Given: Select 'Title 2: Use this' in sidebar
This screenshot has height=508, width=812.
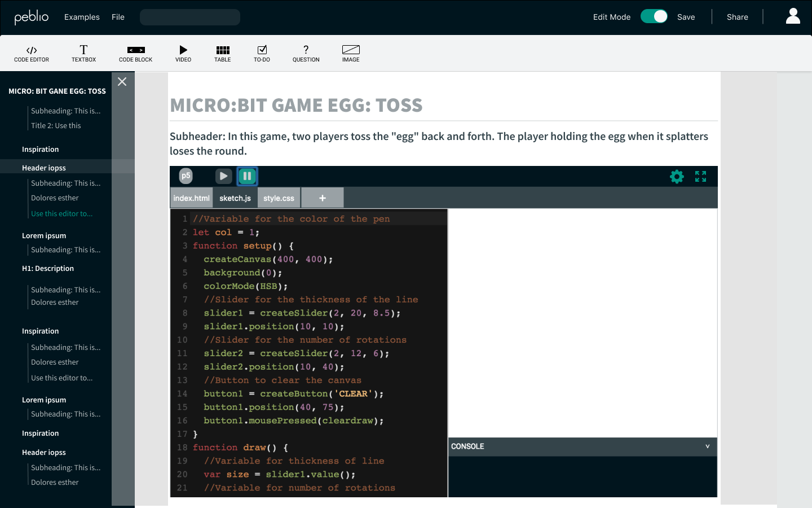Looking at the screenshot, I should pos(56,126).
